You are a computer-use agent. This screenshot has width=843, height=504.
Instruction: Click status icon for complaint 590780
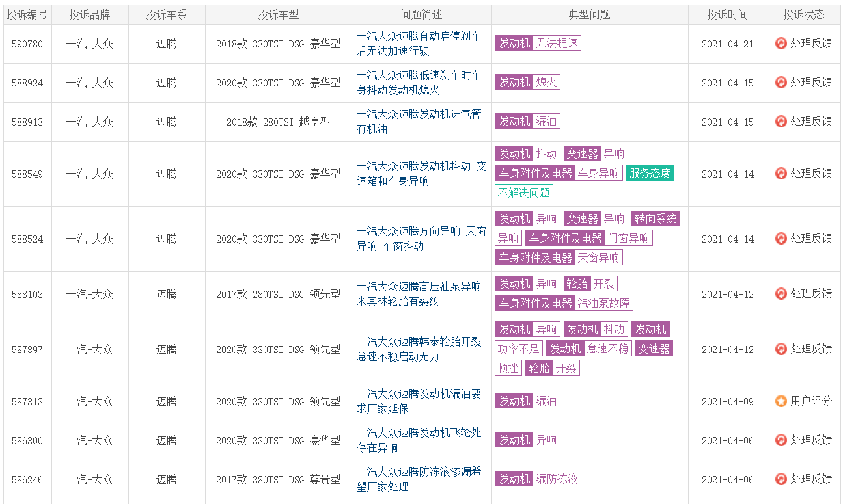pos(781,44)
